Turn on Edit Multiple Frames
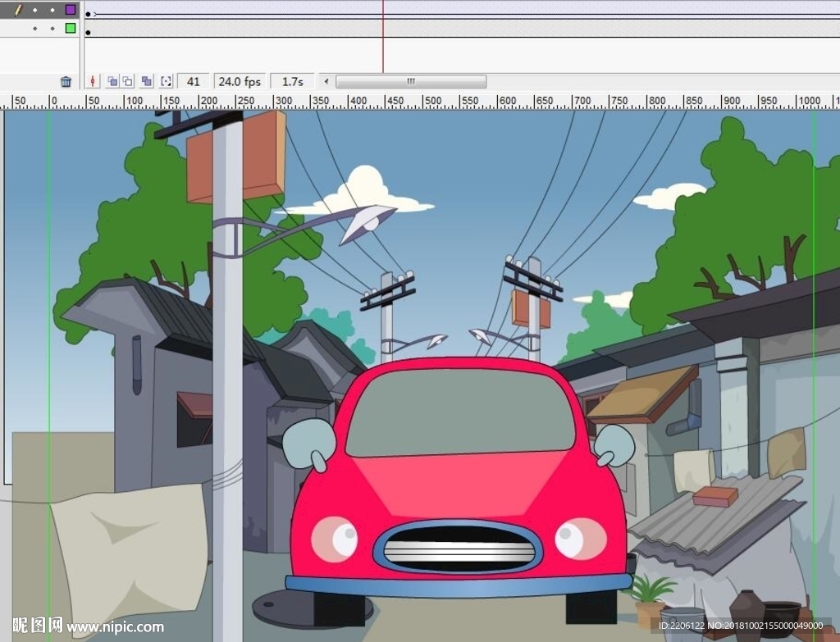Screen dimensions: 840x642 [147, 81]
